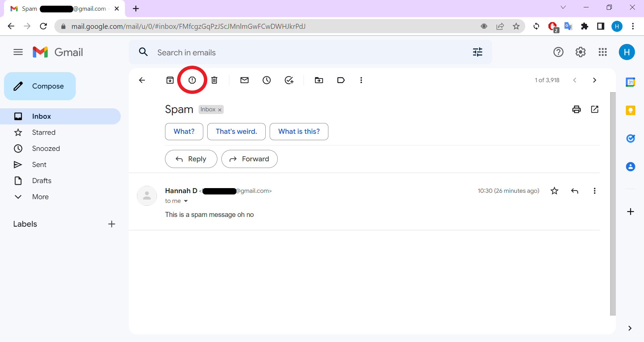Select the Spam Gmail browser tab
Screen dimensions: 644x342
(64, 9)
